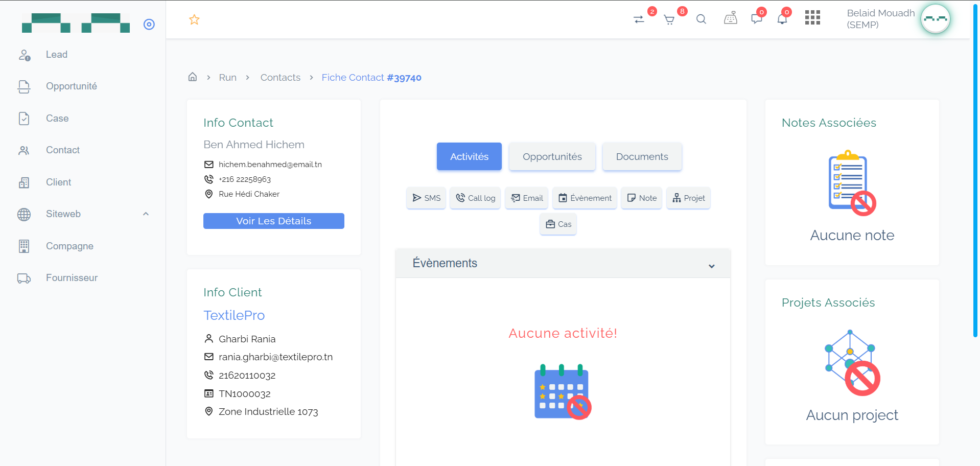Open the chat messages icon

757,19
